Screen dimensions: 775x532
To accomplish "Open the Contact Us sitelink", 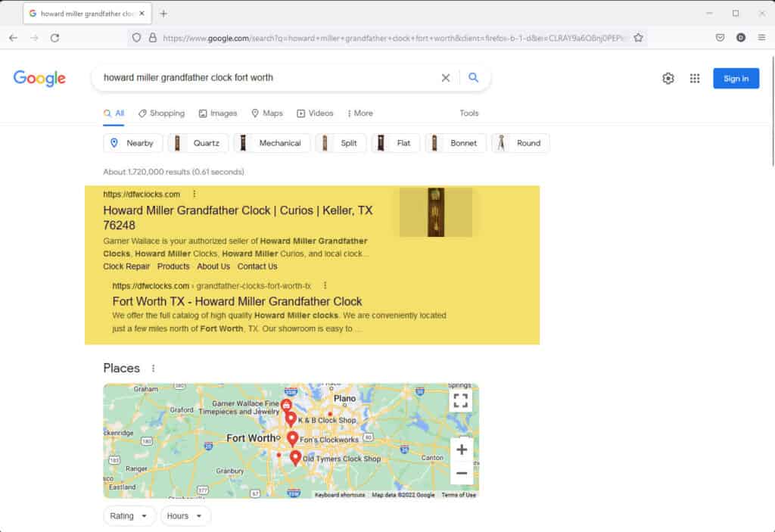I will (x=257, y=266).
